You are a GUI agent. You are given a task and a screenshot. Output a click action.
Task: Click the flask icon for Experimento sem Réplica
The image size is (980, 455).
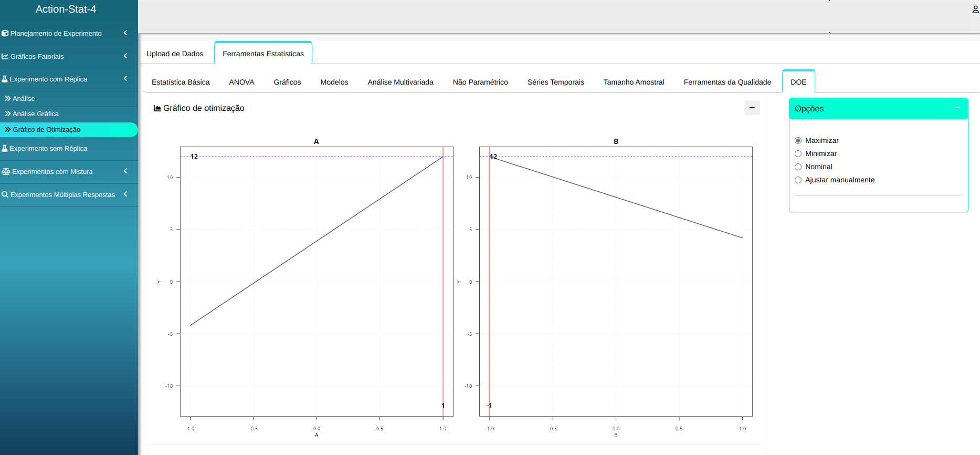5,148
